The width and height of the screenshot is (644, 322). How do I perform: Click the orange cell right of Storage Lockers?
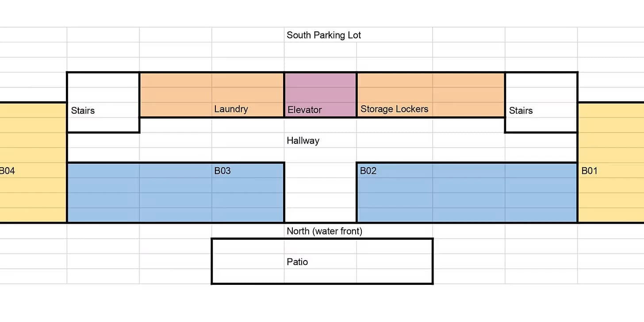(468, 109)
